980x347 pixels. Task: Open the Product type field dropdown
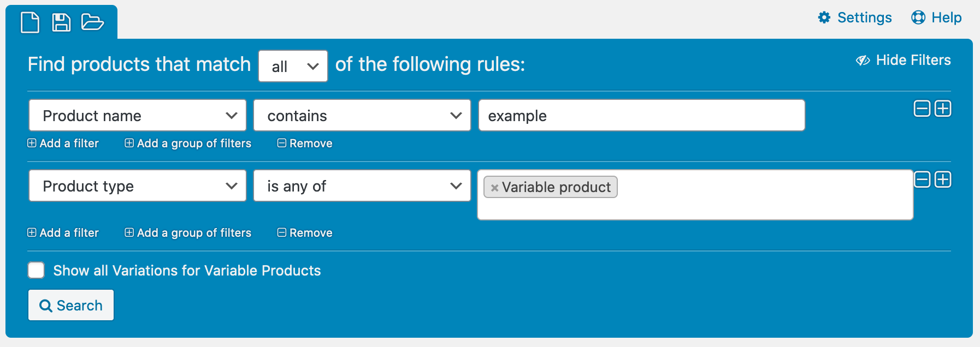click(x=138, y=186)
